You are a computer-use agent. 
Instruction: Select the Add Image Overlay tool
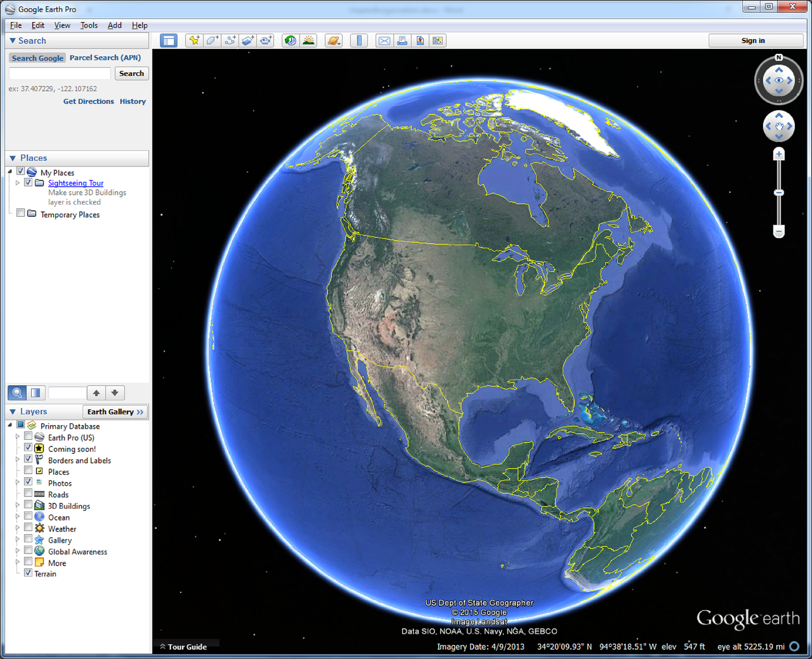coord(248,41)
